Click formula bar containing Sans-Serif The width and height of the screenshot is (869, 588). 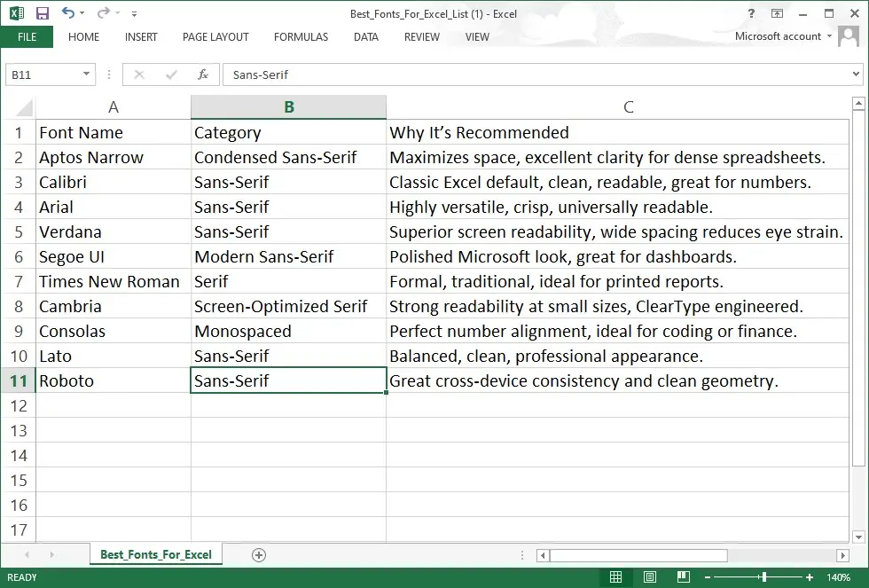tap(535, 74)
